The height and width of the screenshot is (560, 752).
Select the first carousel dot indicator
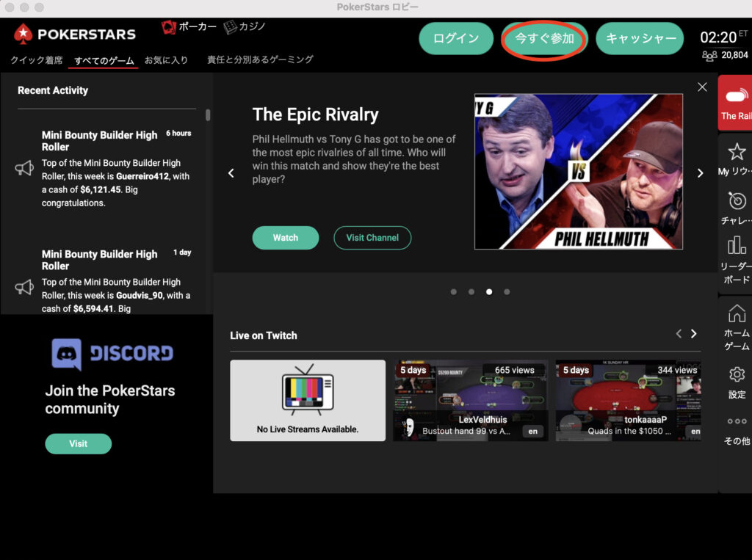pos(454,291)
